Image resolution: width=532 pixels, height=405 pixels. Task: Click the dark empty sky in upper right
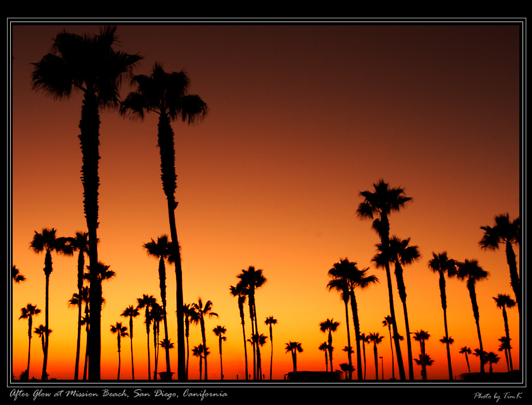[412, 76]
